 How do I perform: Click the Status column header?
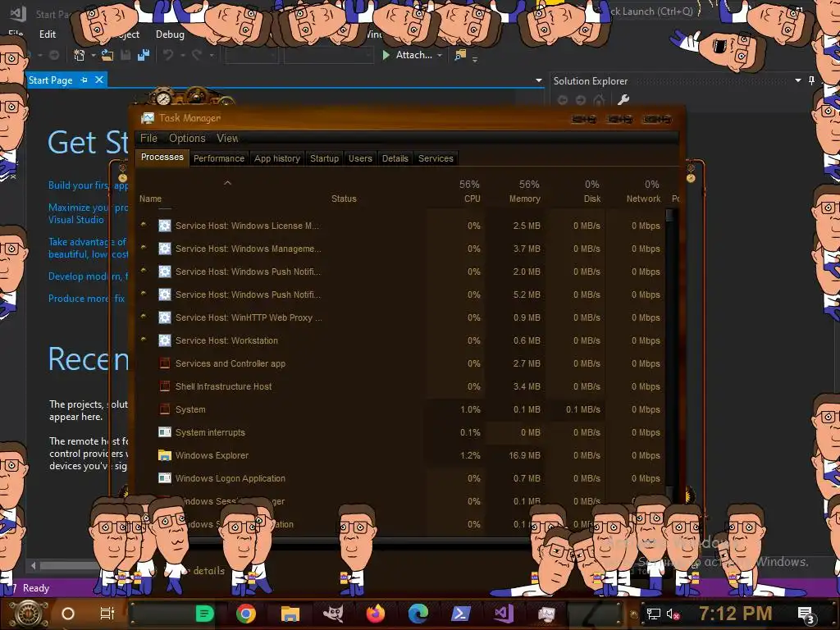pos(344,199)
